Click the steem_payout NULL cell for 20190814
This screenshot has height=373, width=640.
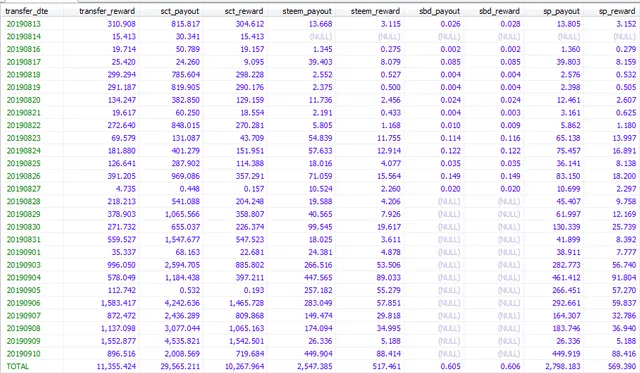321,36
